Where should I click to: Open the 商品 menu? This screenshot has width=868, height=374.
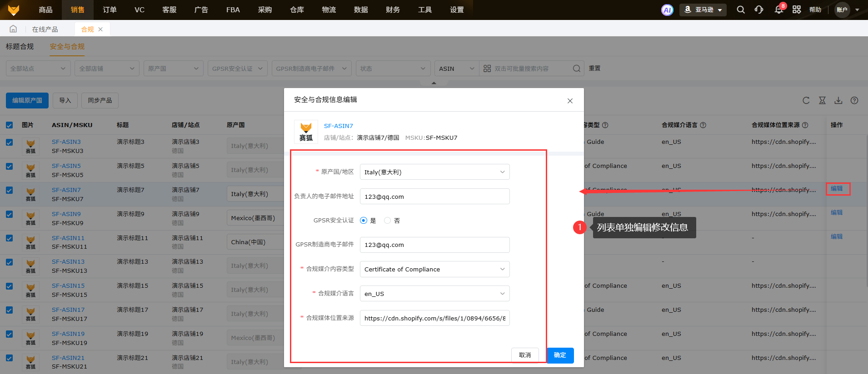click(x=45, y=10)
